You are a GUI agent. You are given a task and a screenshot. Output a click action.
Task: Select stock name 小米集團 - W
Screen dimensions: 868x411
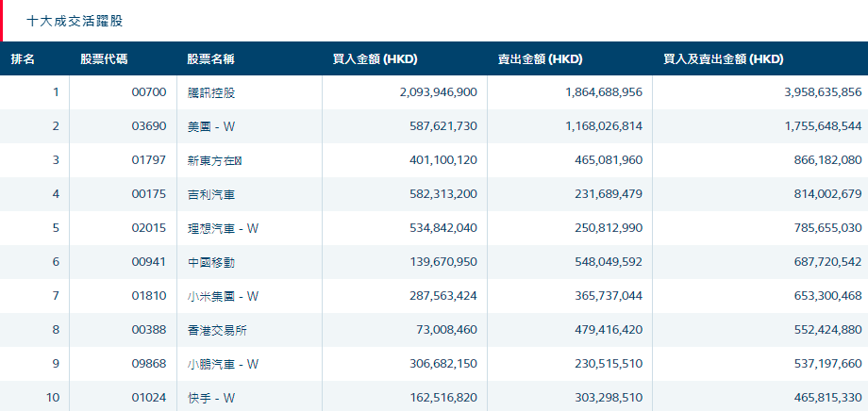click(x=223, y=296)
